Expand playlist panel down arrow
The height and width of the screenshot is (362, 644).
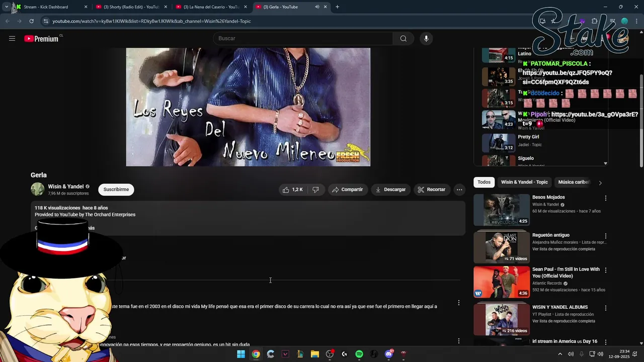[x=605, y=163]
